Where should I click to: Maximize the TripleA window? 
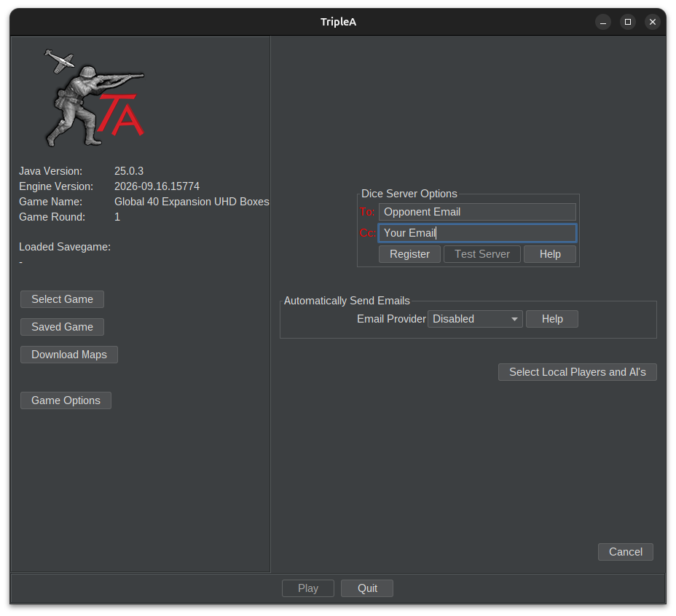click(x=628, y=22)
